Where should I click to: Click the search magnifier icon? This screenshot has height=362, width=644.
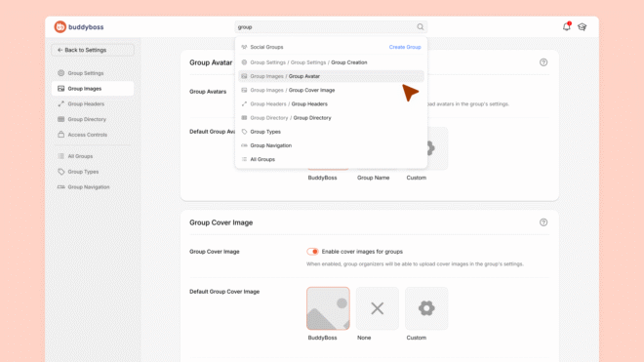coord(421,26)
